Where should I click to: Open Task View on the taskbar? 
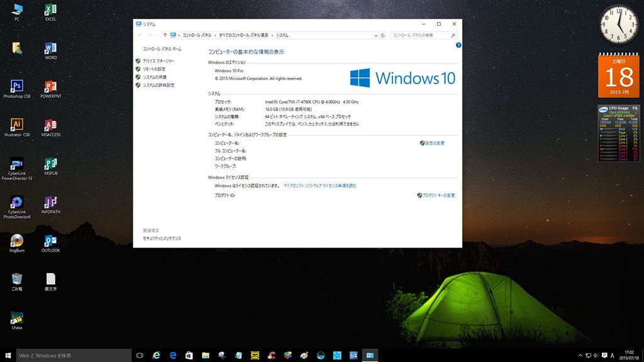pyautogui.click(x=140, y=356)
